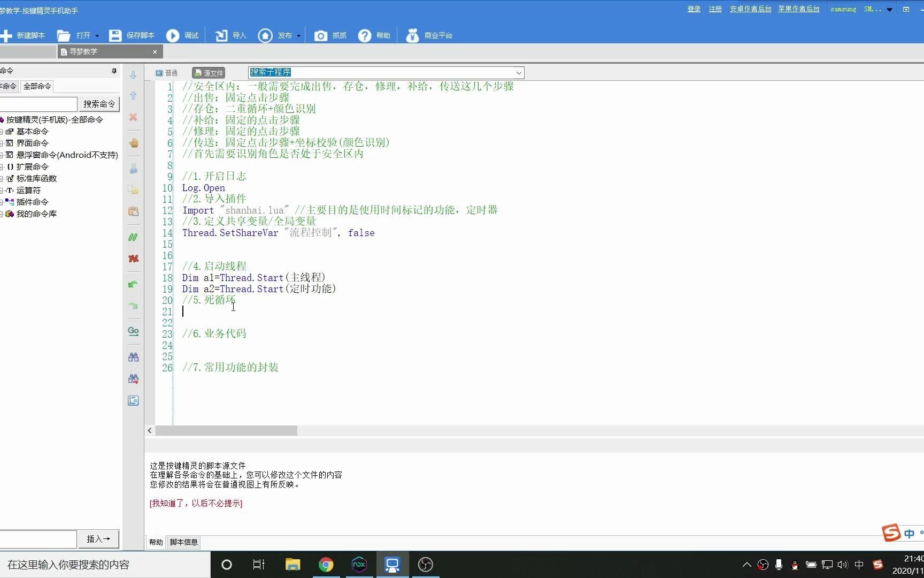
Task: Open Task View in taskbar
Action: [x=259, y=565]
